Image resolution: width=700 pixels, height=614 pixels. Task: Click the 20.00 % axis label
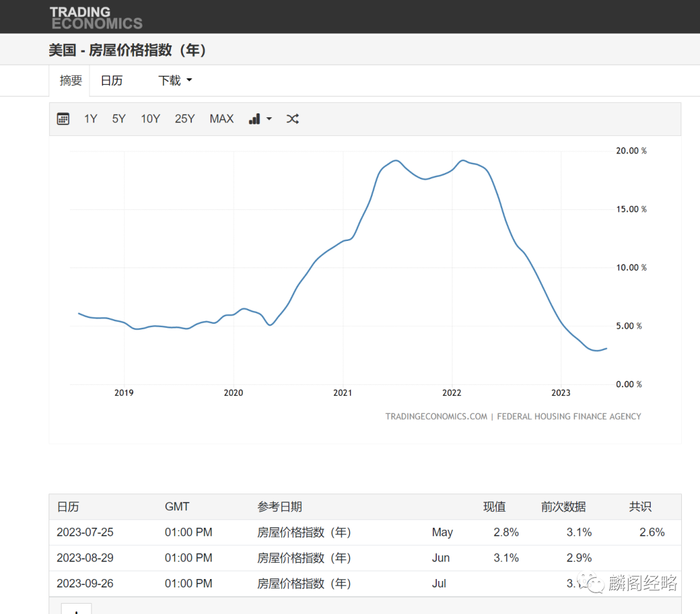[631, 151]
